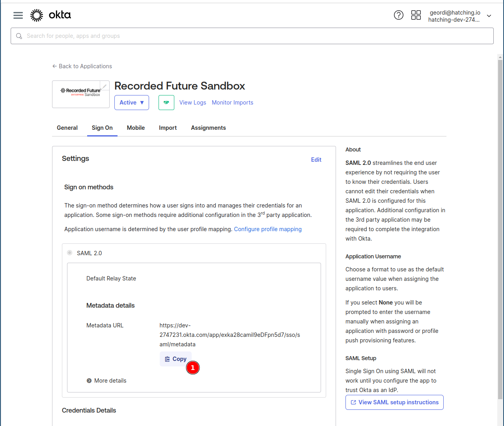Click View SAML setup instructions button
This screenshot has height=426, width=504.
(x=394, y=402)
